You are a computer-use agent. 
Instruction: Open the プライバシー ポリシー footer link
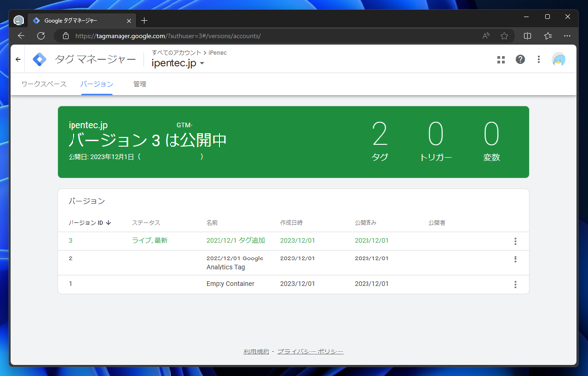tap(311, 352)
